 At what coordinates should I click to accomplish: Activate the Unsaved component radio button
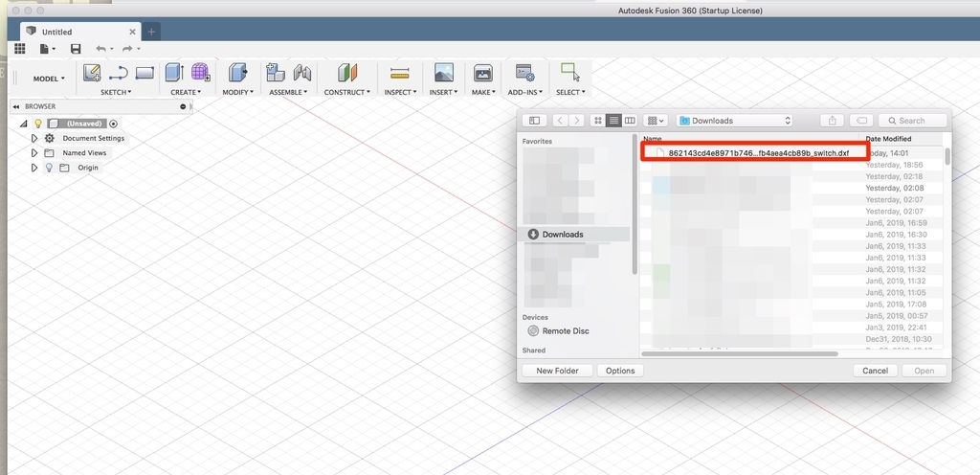tap(113, 124)
